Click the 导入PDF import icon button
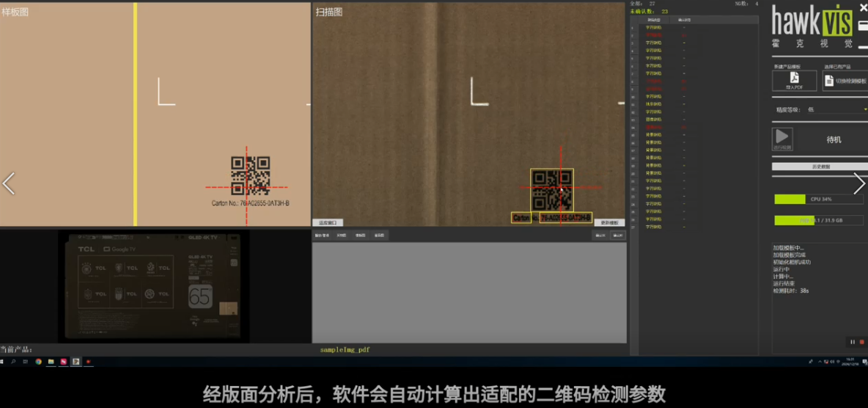Screen dimensions: 868x408 [795, 81]
